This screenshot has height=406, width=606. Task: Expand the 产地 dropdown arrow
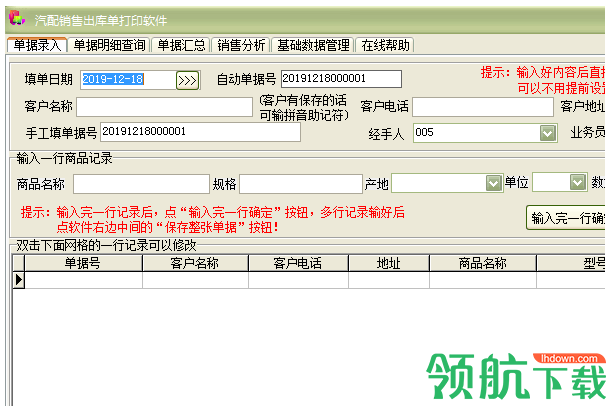(x=493, y=183)
